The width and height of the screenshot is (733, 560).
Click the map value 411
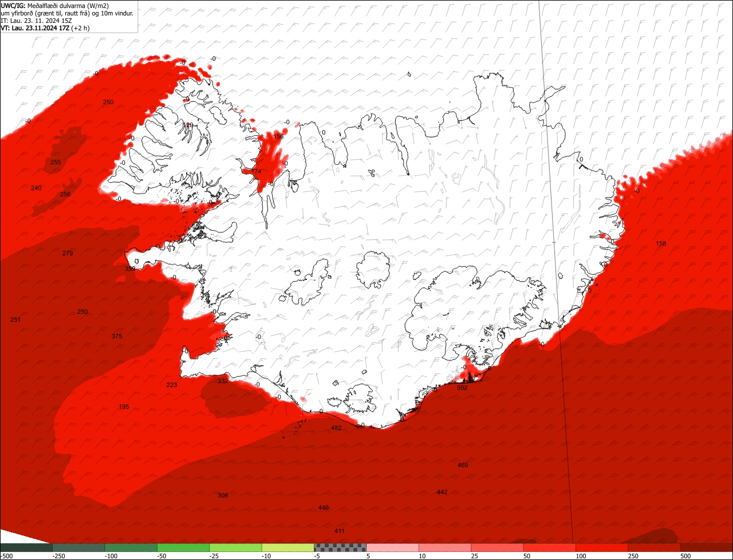pos(340,531)
